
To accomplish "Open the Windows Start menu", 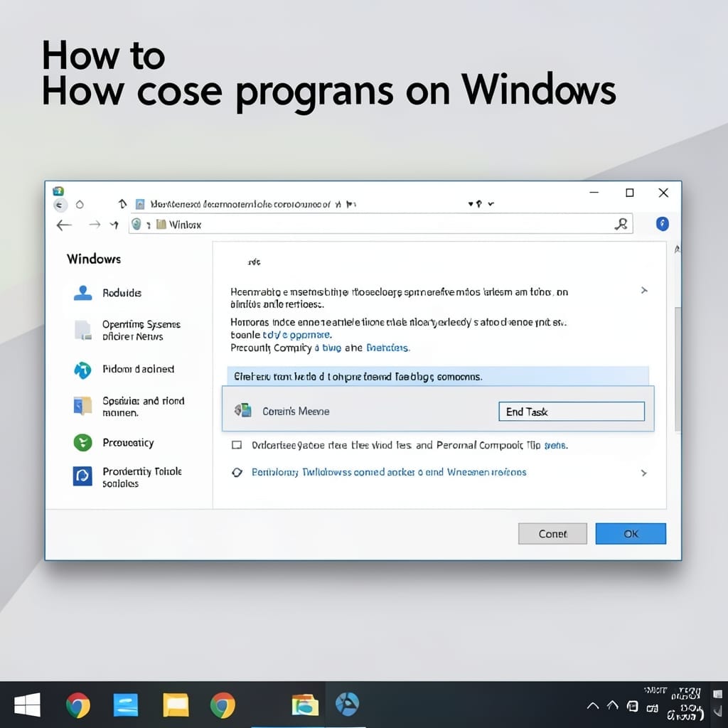I will (28, 705).
